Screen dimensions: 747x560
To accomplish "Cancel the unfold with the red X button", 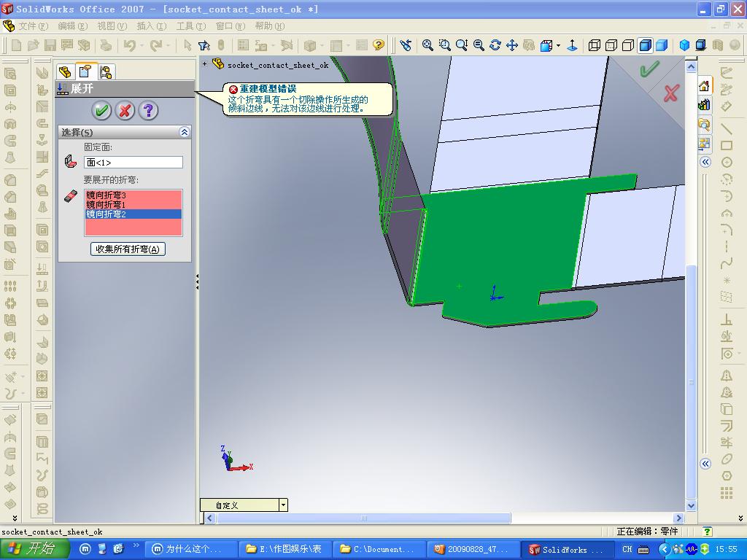I will coord(125,111).
